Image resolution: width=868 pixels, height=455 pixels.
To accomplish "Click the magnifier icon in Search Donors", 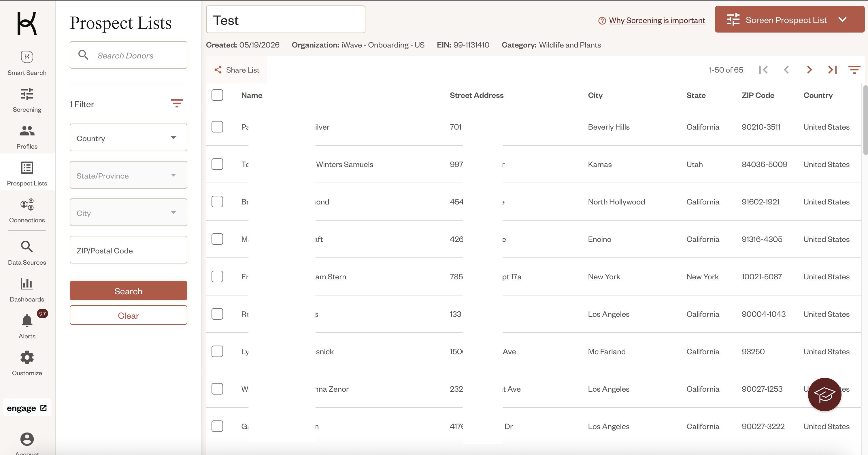I will point(83,55).
